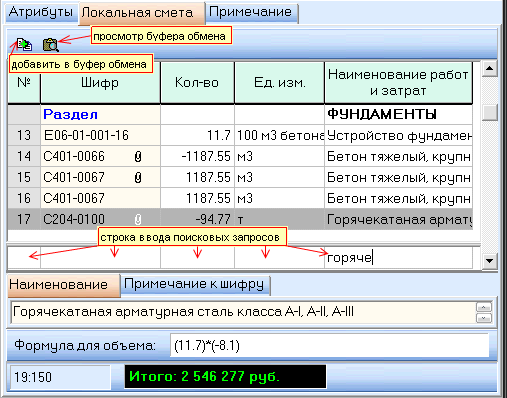Open the Примечание tab

[251, 12]
